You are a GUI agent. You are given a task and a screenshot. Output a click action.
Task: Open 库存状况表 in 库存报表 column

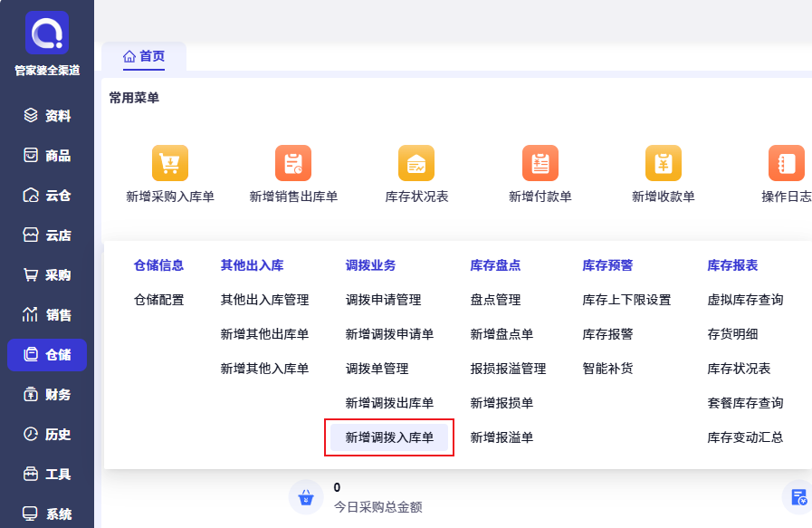coord(739,369)
